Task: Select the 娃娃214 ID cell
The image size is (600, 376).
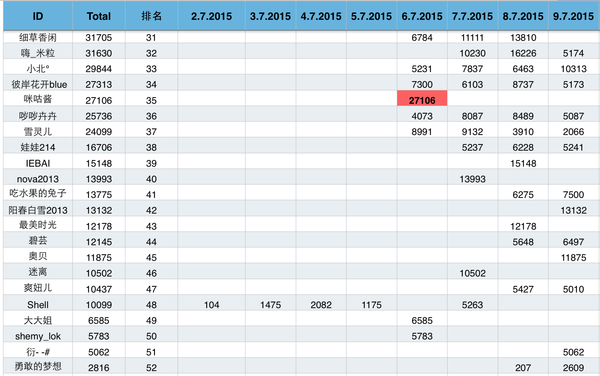Action: 38,147
